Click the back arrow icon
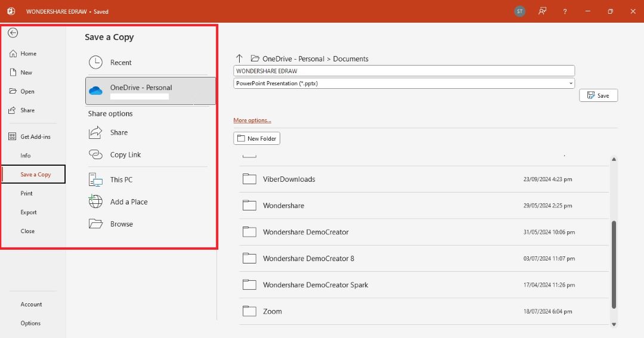This screenshot has width=644, height=338. [13, 33]
